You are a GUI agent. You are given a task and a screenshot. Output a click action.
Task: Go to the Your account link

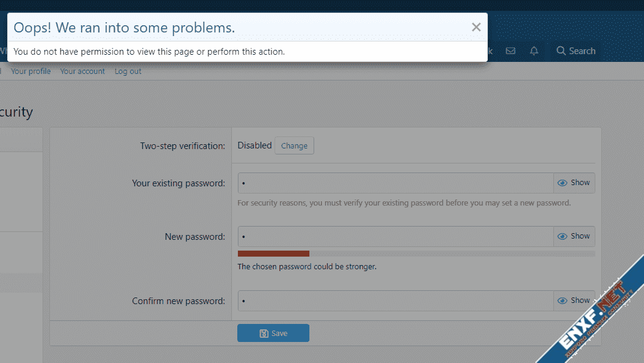pyautogui.click(x=82, y=71)
